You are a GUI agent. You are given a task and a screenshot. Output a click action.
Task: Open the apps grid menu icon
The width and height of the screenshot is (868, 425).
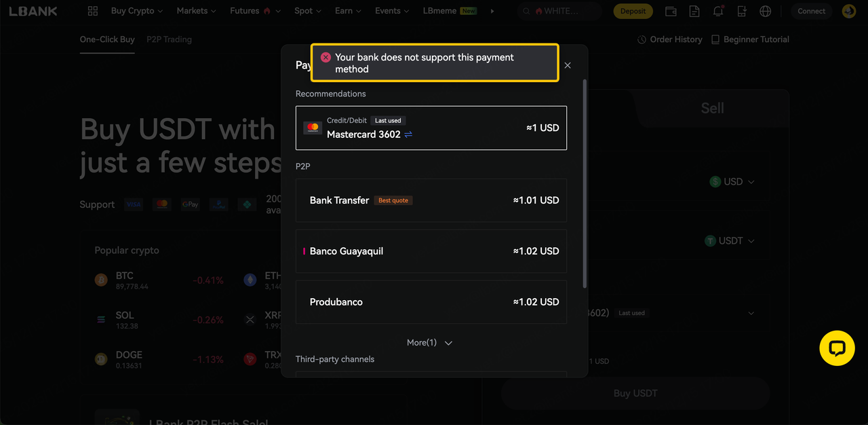click(x=93, y=11)
